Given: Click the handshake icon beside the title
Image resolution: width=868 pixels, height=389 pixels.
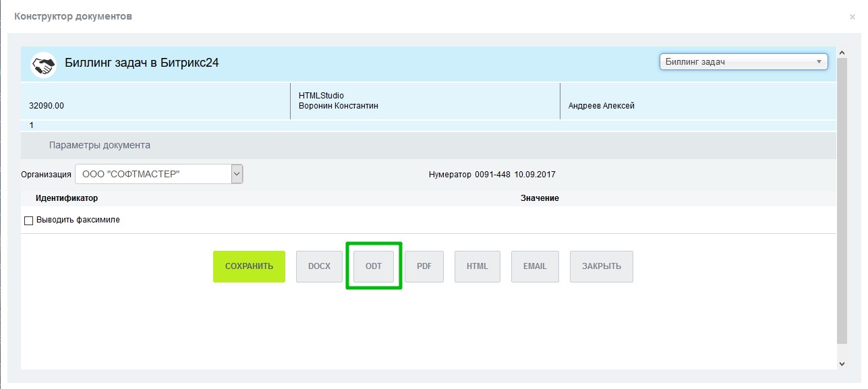Looking at the screenshot, I should 43,64.
